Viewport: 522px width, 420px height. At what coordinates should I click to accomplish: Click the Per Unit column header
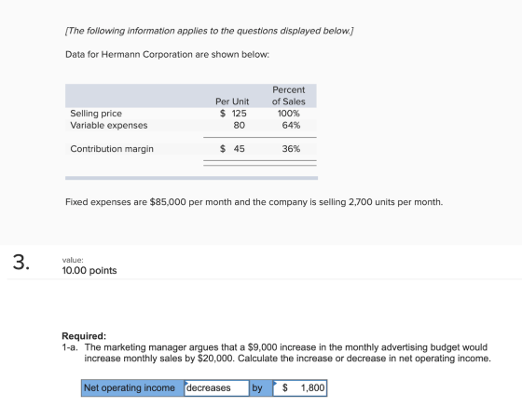[232, 102]
